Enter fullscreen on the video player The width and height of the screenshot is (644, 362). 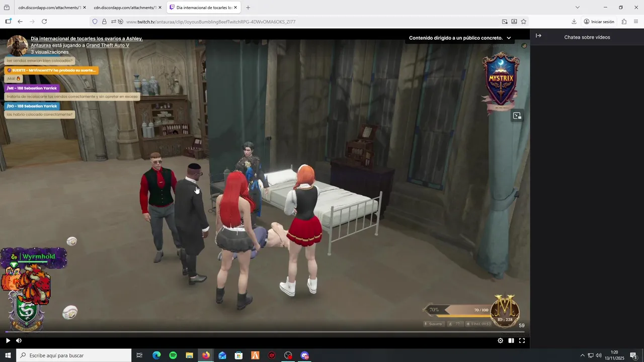coord(522,340)
